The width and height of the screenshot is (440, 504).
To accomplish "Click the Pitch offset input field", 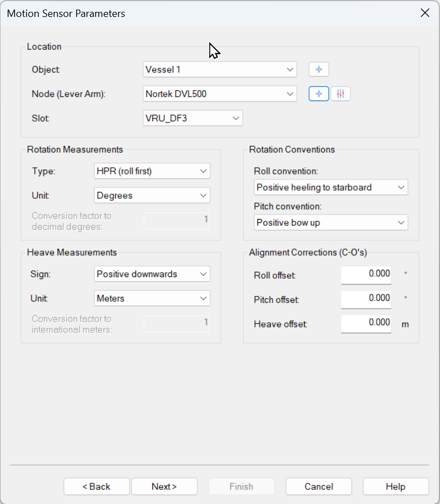I will 366,299.
